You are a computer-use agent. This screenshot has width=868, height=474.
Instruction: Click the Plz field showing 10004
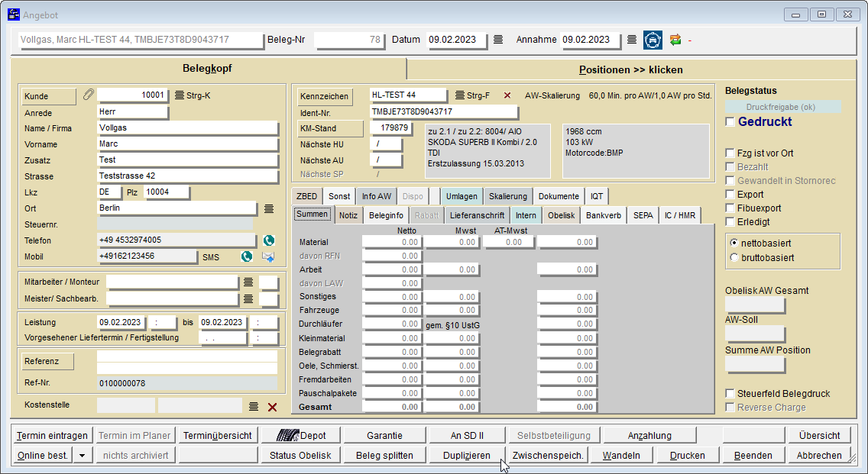click(166, 192)
